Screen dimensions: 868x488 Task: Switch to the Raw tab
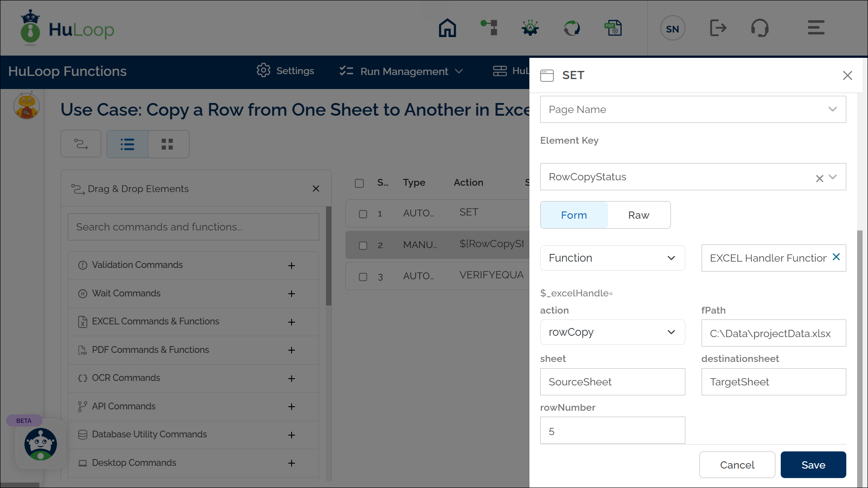[x=638, y=215]
